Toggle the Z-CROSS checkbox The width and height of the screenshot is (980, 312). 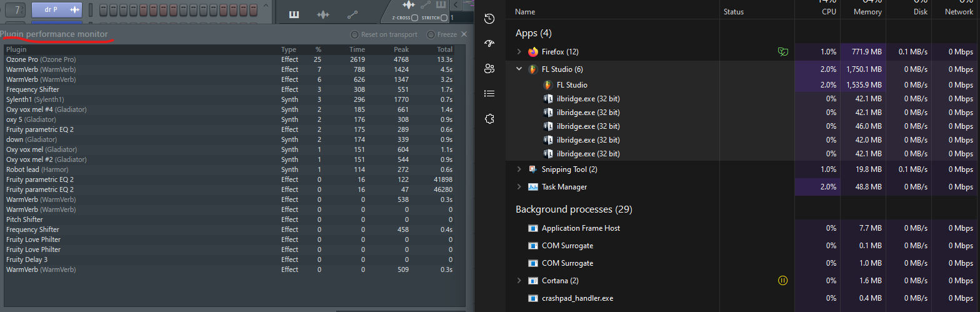(x=415, y=18)
